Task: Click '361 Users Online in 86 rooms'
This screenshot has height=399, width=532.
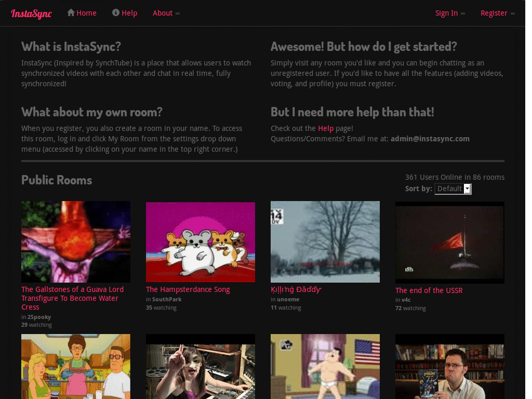Action: pyautogui.click(x=455, y=177)
